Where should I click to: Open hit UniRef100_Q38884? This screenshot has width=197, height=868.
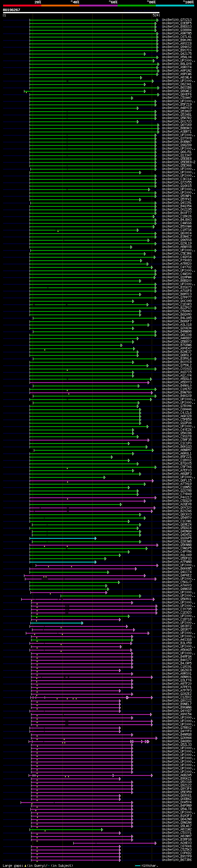(x=177, y=30)
